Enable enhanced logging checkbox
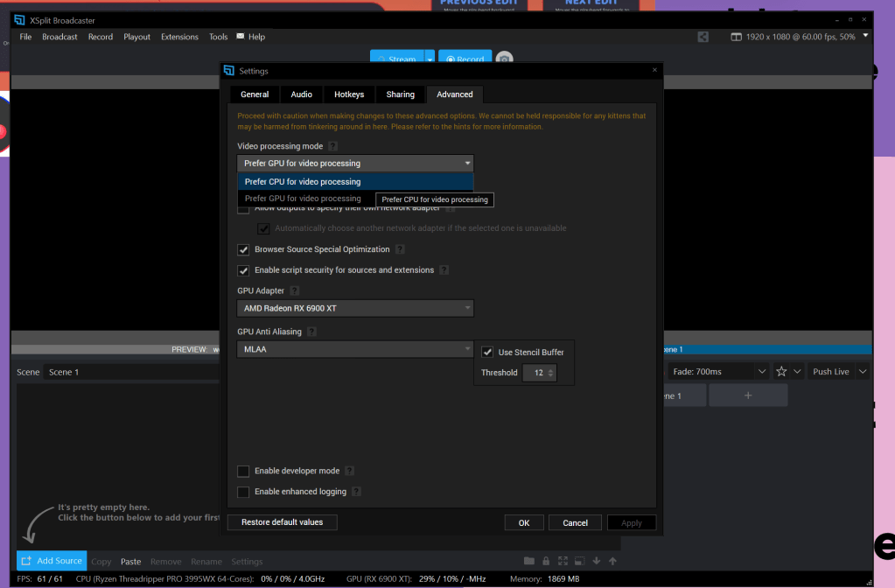The image size is (895, 588). 243,492
